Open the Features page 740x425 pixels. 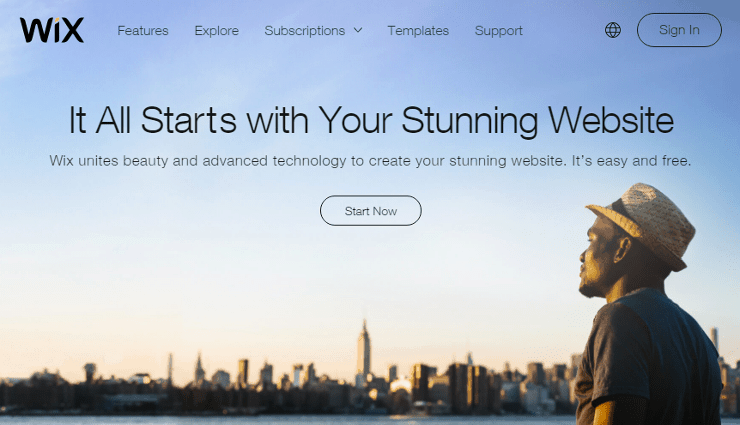coord(143,31)
